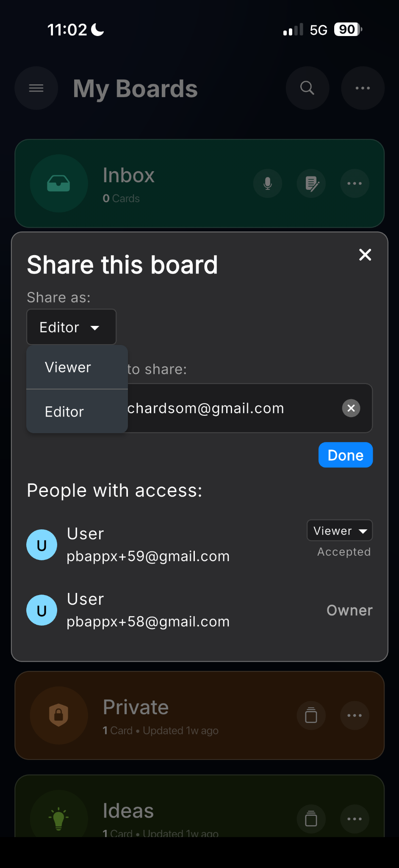This screenshot has height=868, width=399.
Task: Select Viewer from the share role options
Action: click(x=68, y=367)
